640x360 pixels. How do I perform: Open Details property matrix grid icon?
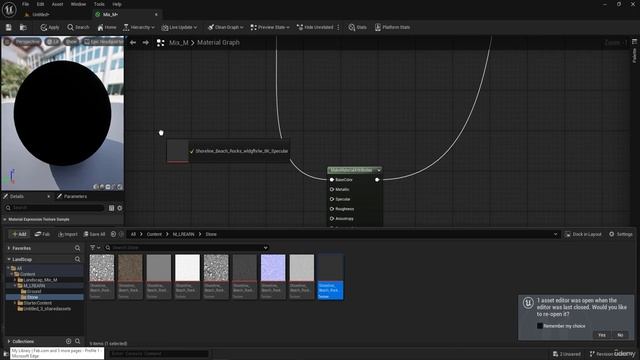point(111,208)
